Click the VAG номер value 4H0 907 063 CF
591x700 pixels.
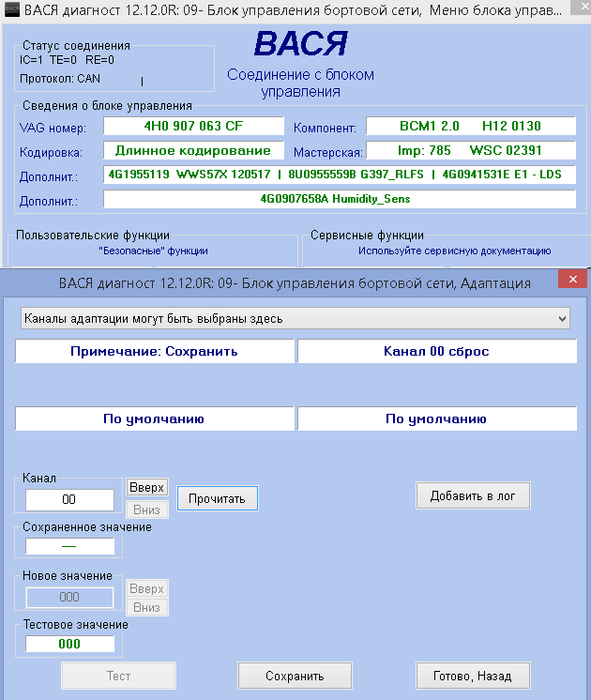(x=194, y=126)
